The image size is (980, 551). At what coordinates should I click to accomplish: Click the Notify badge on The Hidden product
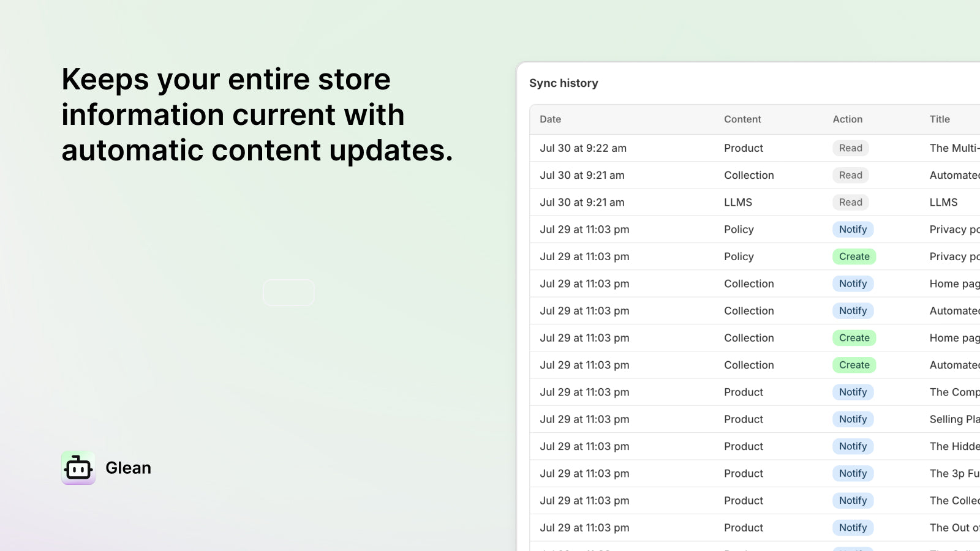[x=853, y=446]
